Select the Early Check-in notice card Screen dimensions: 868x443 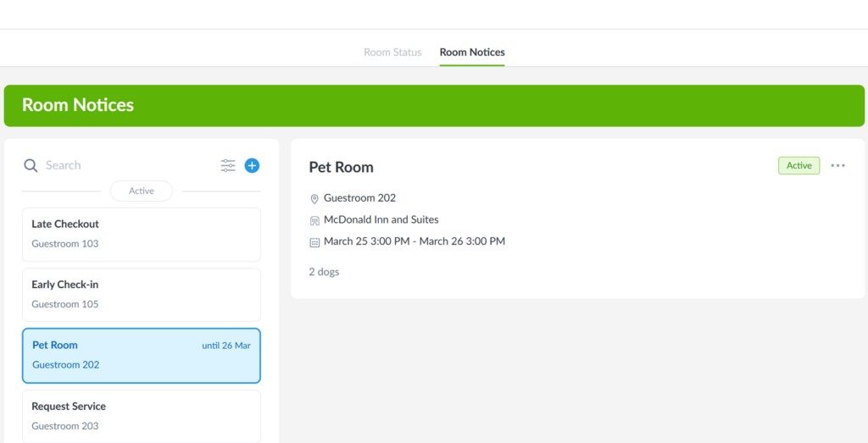point(142,295)
